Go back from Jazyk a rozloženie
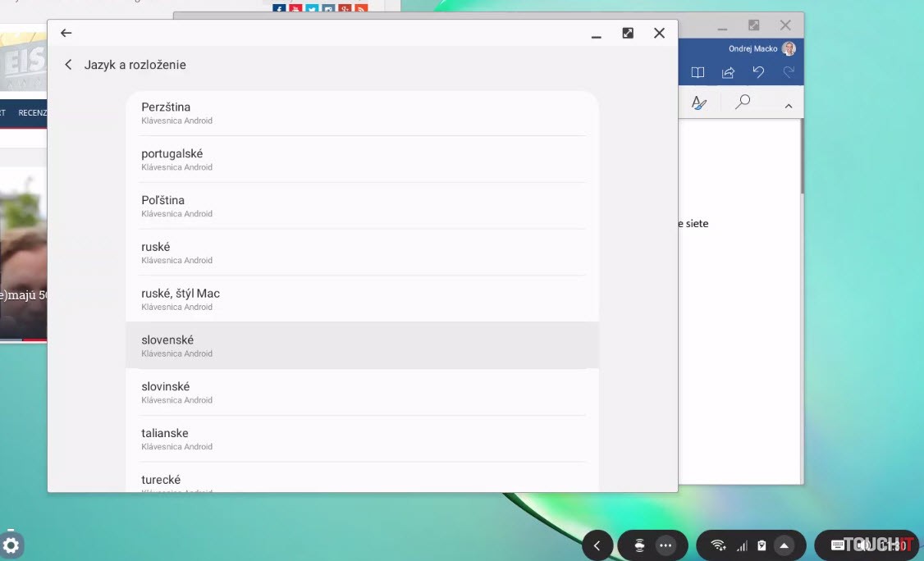 tap(69, 65)
